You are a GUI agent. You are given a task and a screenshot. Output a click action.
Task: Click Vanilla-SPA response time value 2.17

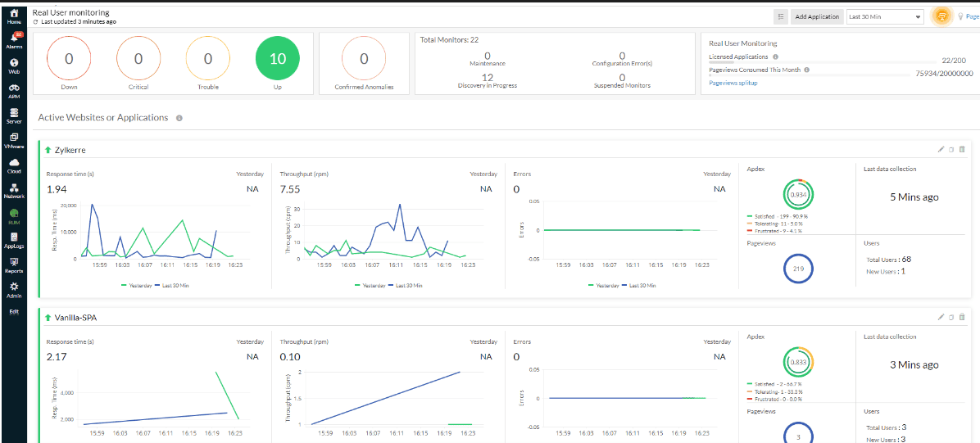tap(57, 356)
